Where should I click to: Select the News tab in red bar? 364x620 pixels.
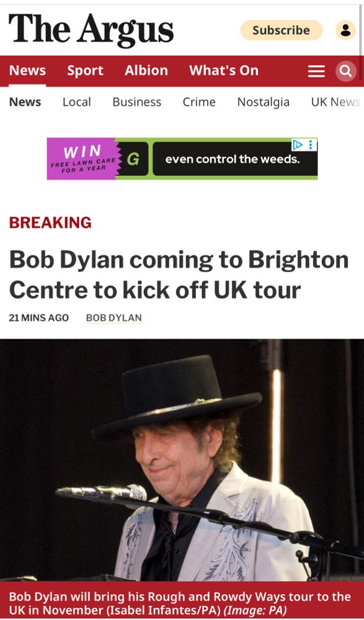pos(27,71)
